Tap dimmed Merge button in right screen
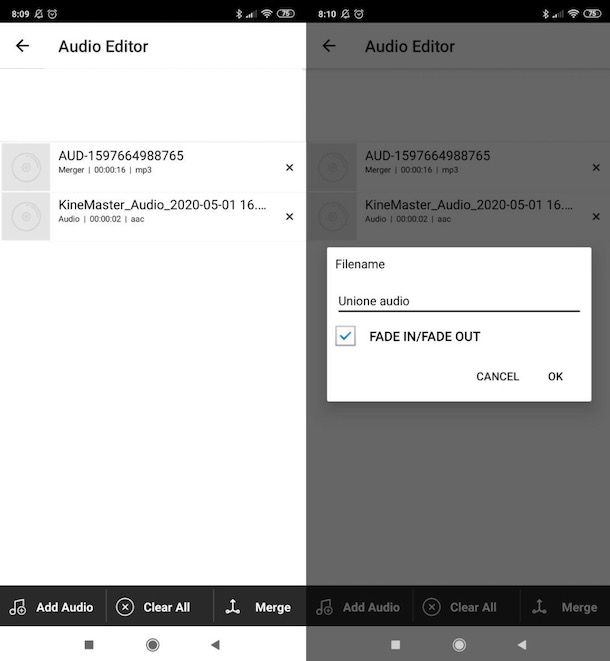610x661 pixels. 564,607
